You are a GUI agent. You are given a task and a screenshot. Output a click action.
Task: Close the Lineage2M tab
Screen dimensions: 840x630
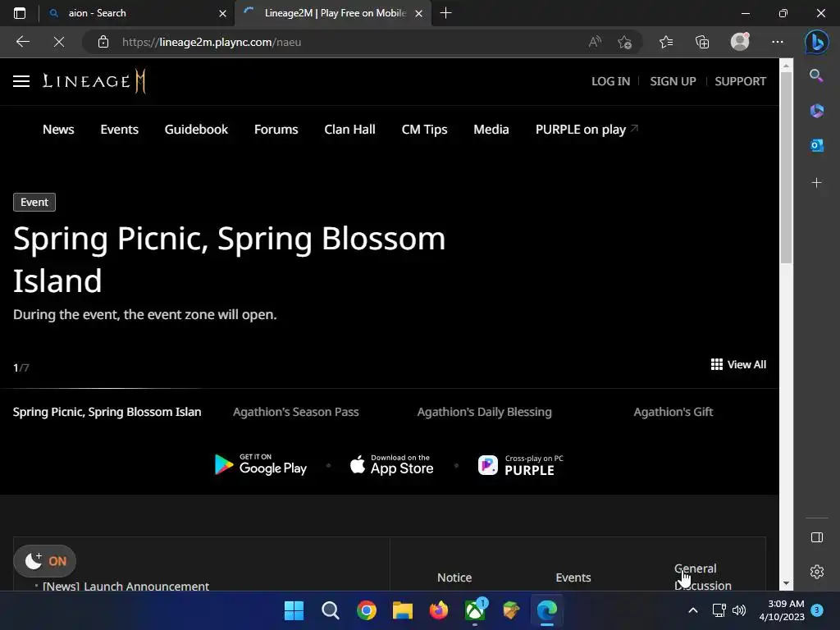pyautogui.click(x=419, y=13)
